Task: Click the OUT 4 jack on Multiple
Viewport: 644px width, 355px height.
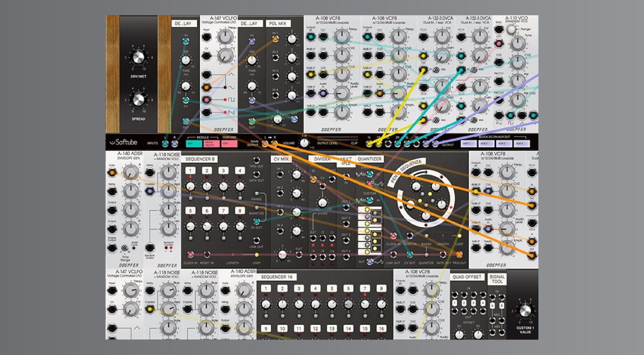Action: (346, 257)
